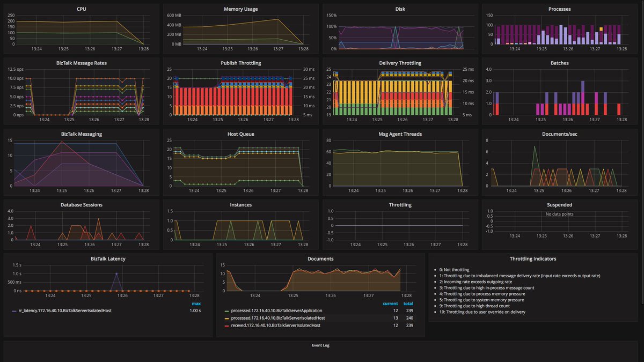Sort BizTalk Latency legend by max column
This screenshot has width=644, height=362.
[x=196, y=304]
